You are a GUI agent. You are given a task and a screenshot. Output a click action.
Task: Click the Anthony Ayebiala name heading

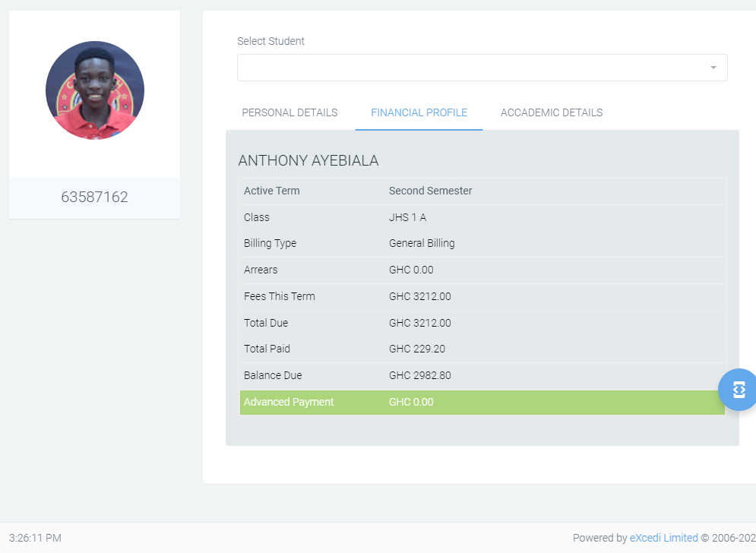[308, 160]
